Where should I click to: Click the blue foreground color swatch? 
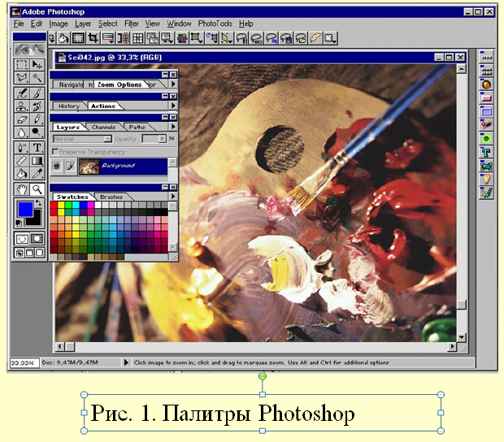25,210
